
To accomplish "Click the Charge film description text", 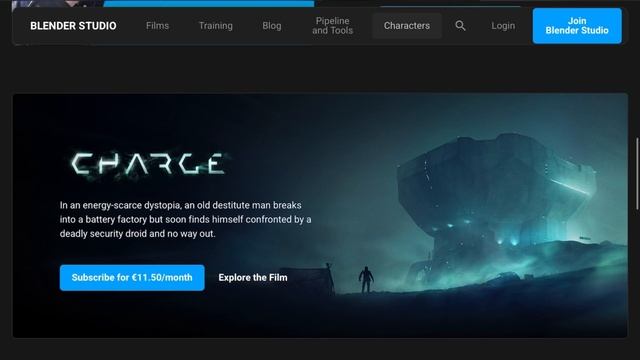I will tap(185, 219).
